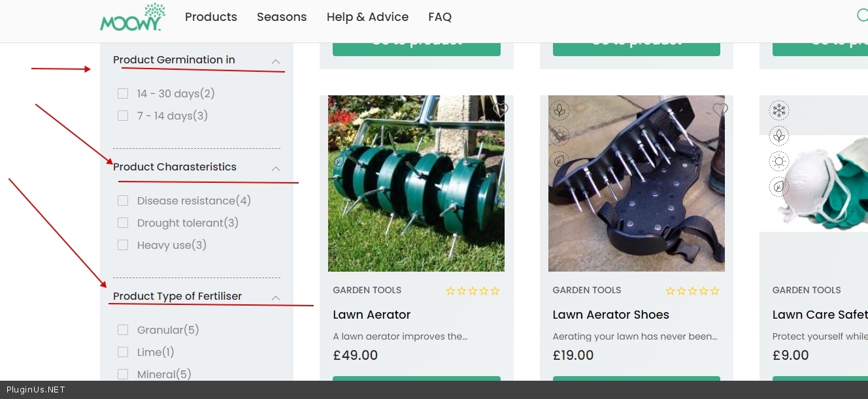868x399 pixels.
Task: Collapse Product Type of Fertiliser section
Action: (276, 298)
